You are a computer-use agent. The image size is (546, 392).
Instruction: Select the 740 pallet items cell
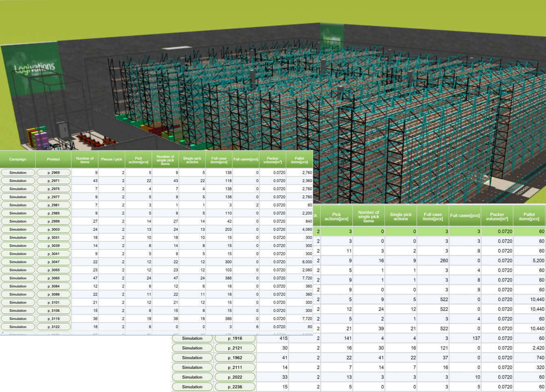click(529, 358)
